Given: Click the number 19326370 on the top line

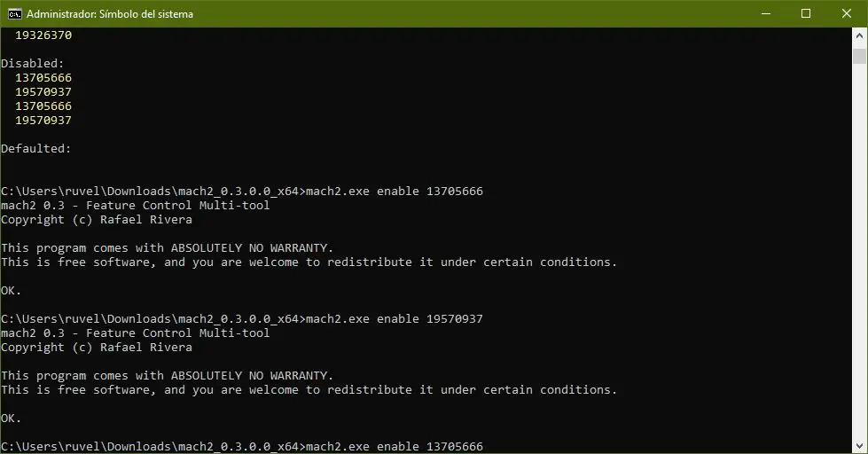Looking at the screenshot, I should click(x=43, y=35).
